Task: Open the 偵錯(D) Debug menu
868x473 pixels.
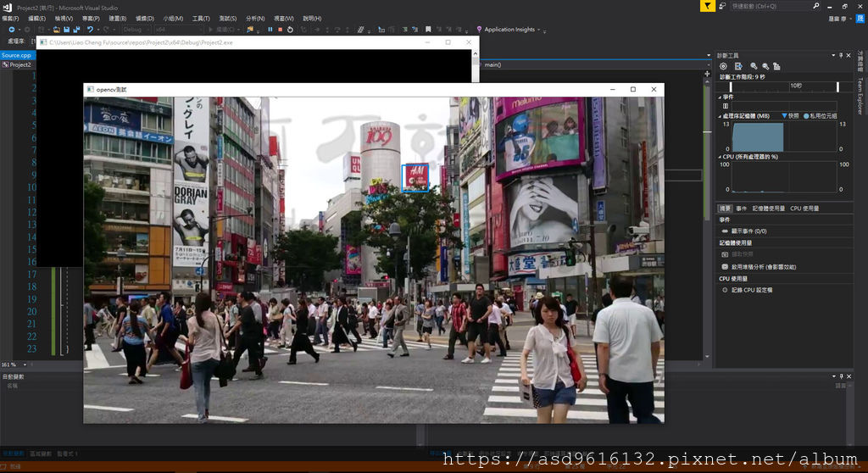Action: tap(145, 18)
